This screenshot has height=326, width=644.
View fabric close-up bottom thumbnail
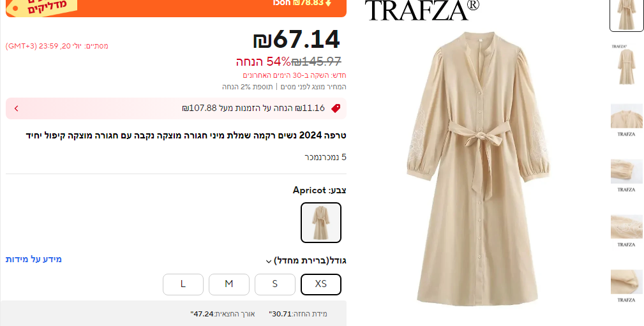626,286
